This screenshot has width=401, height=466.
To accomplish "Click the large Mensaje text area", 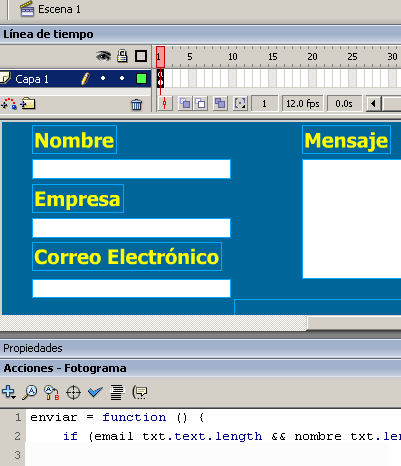I will click(x=352, y=219).
